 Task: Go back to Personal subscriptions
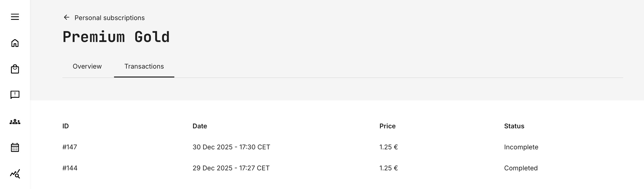(x=110, y=18)
